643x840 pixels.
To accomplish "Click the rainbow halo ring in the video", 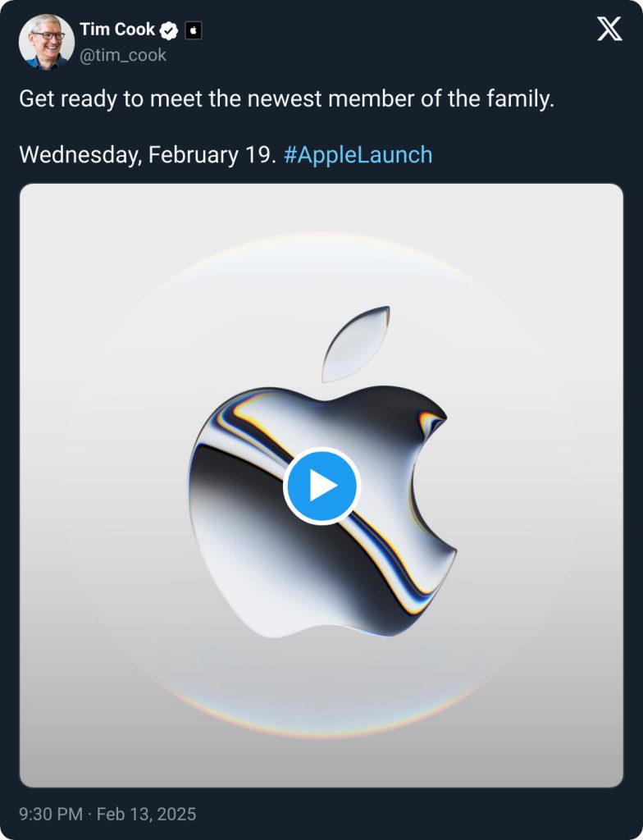I will pos(321,238).
